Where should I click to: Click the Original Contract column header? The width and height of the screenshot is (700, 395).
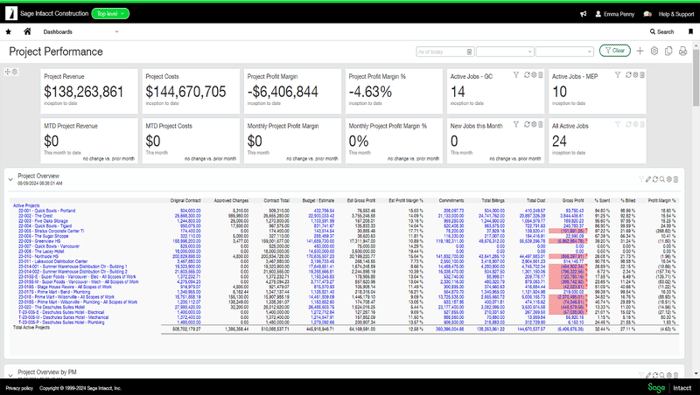point(185,200)
